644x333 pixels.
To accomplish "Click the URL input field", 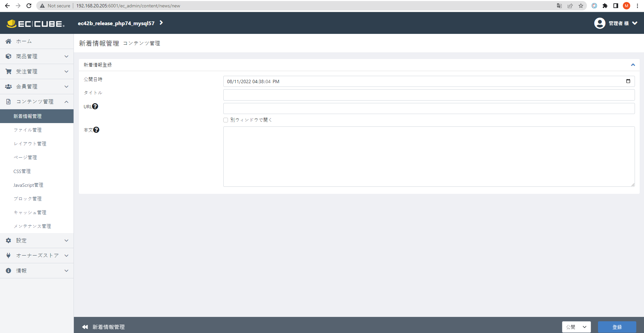I will (x=429, y=108).
